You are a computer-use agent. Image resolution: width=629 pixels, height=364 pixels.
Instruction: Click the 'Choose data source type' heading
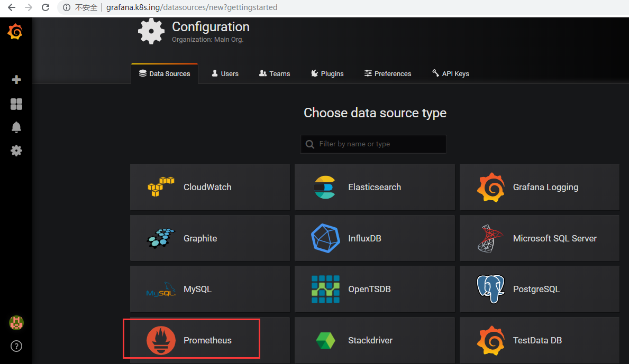click(375, 113)
